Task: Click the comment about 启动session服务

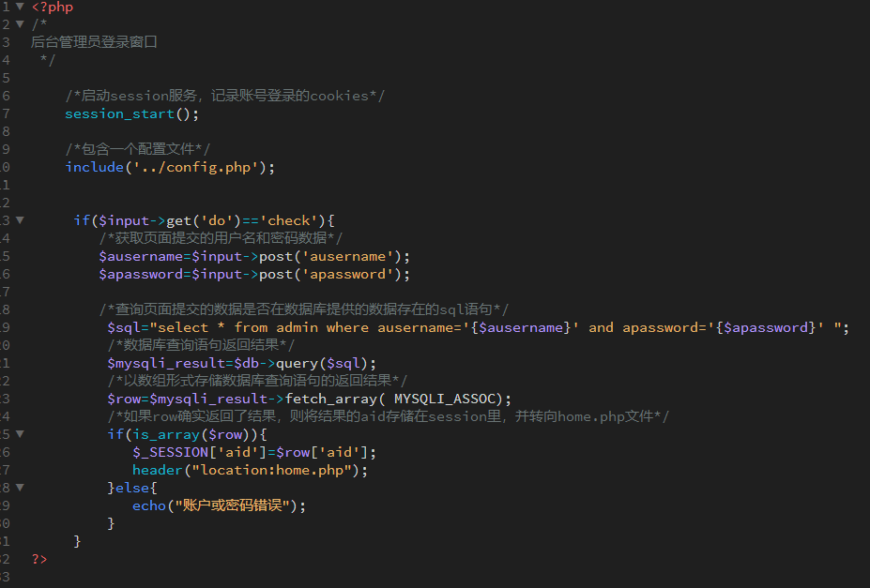Action: (x=224, y=96)
